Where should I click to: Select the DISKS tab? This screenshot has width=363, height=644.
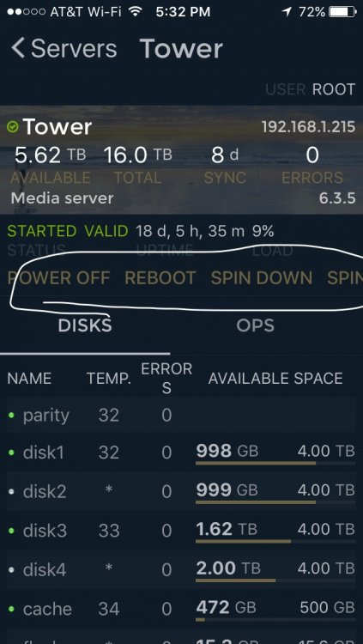click(85, 325)
